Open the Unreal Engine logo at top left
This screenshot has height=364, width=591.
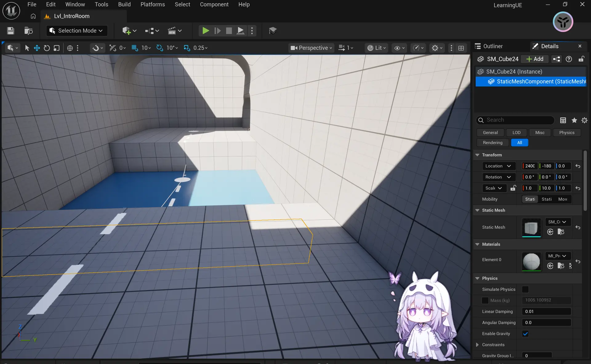pyautogui.click(x=11, y=11)
